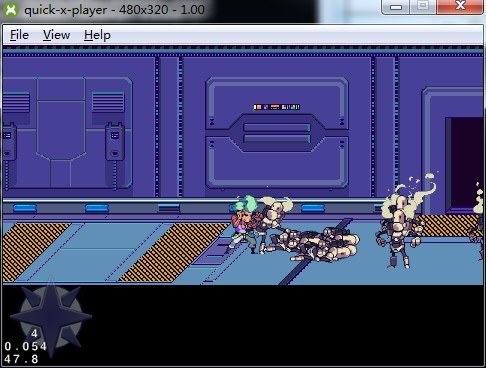The image size is (486, 368).
Task: Click the colorful indicator lights on wall panel
Action: pos(277,107)
